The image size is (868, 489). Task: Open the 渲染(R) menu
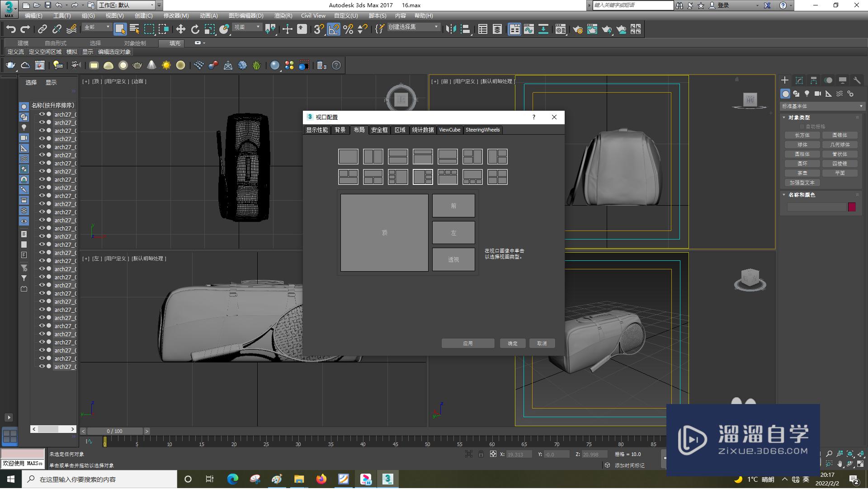(283, 16)
